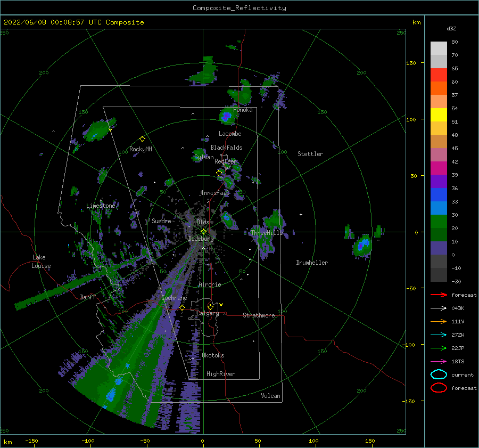The height and width of the screenshot is (448, 479).
Task: Click the Sundre town label
Action: (x=161, y=221)
